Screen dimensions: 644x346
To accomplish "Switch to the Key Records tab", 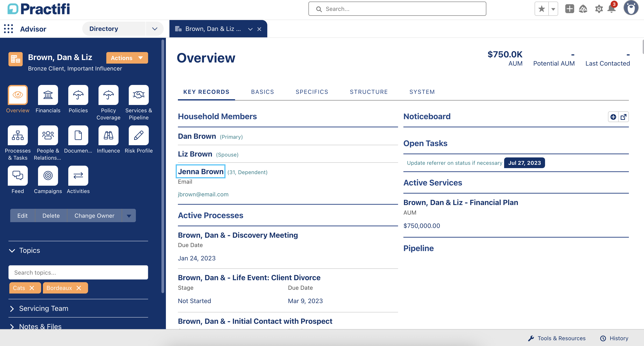I will pos(206,92).
